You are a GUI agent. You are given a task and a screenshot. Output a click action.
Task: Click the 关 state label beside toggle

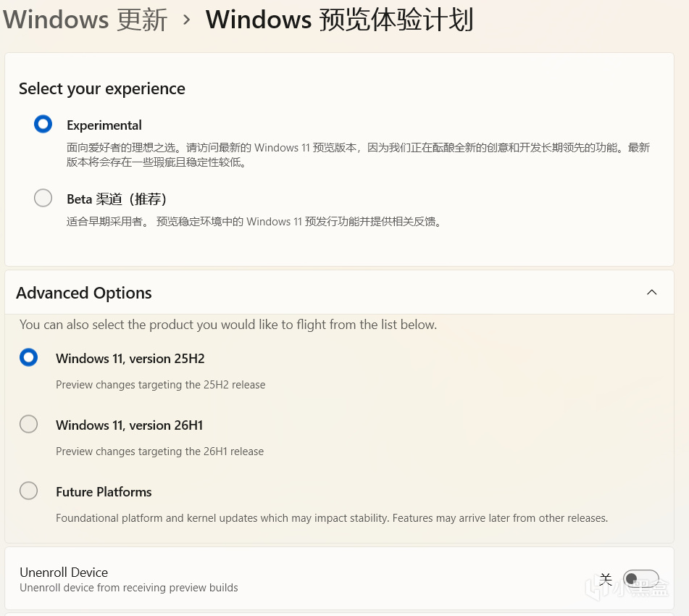pos(606,579)
